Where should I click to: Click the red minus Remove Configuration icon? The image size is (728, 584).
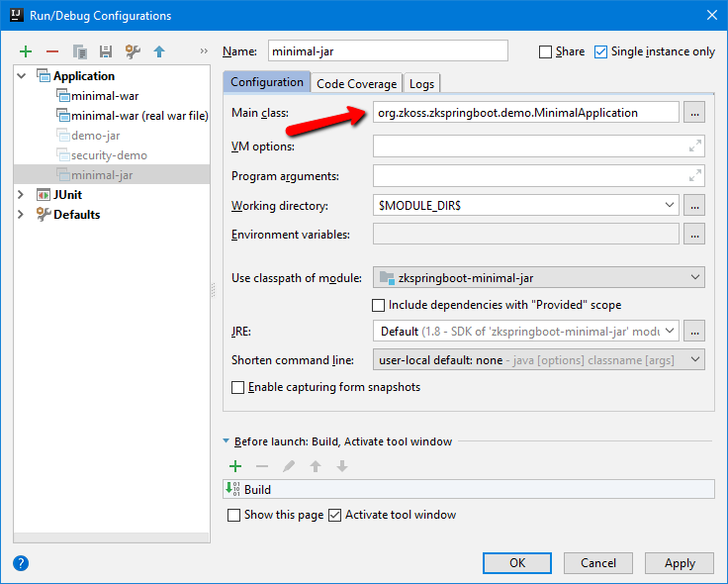52,51
